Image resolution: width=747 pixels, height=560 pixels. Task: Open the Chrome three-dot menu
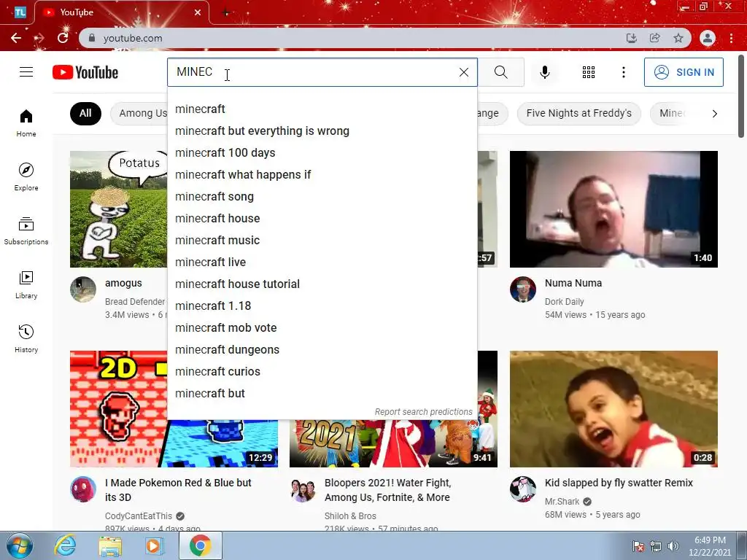[731, 38]
